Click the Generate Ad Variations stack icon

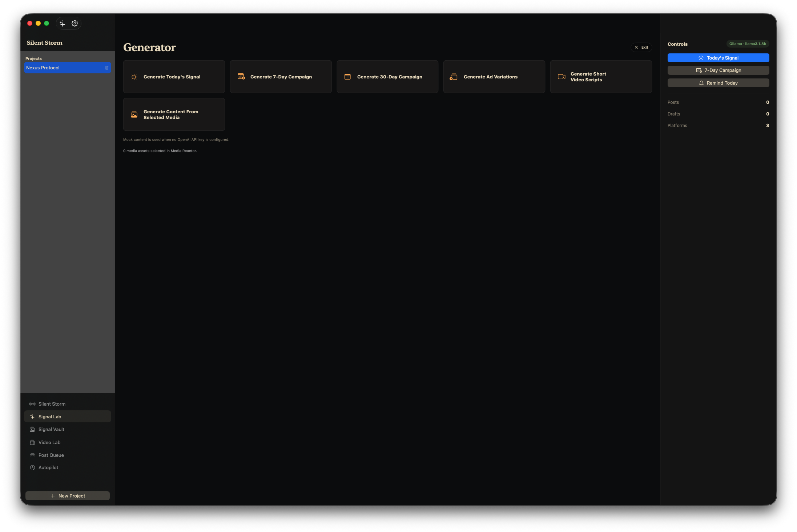(x=454, y=77)
